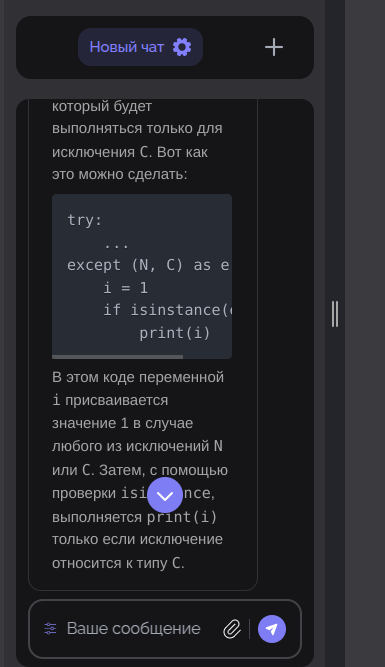Screen dimensions: 385x667
Task: Click the "try:" line in the code block
Action: click(85, 220)
